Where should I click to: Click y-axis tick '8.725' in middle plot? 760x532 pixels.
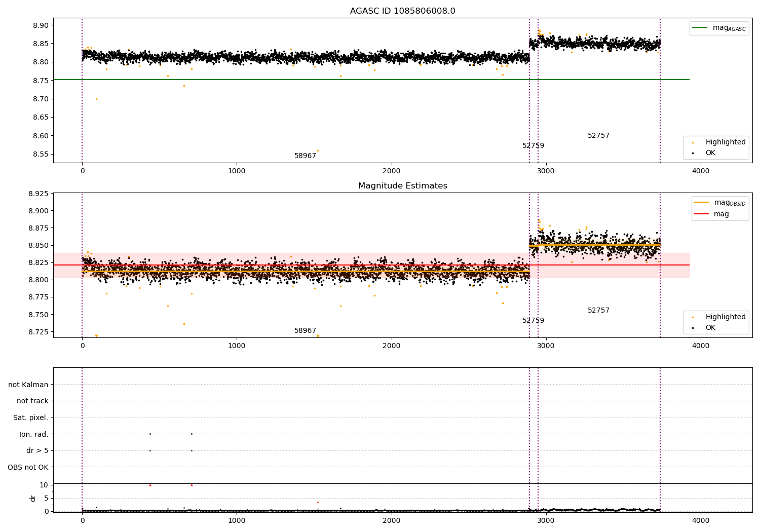[x=38, y=332]
